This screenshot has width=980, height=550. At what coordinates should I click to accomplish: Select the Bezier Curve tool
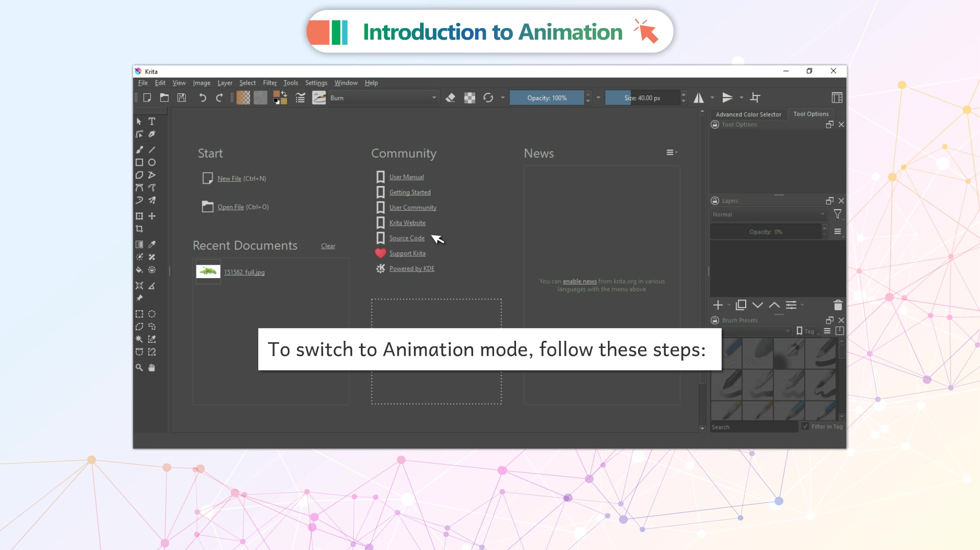click(139, 188)
